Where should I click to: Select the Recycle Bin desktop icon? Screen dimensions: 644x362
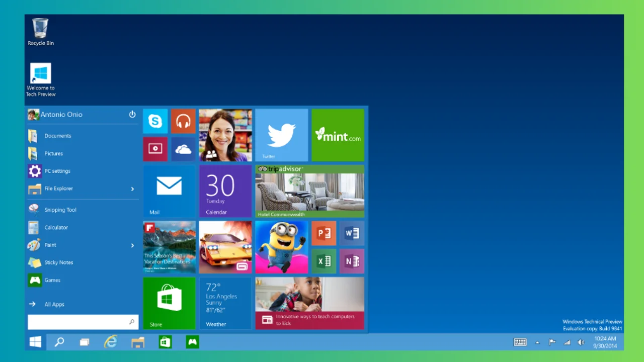(x=41, y=32)
